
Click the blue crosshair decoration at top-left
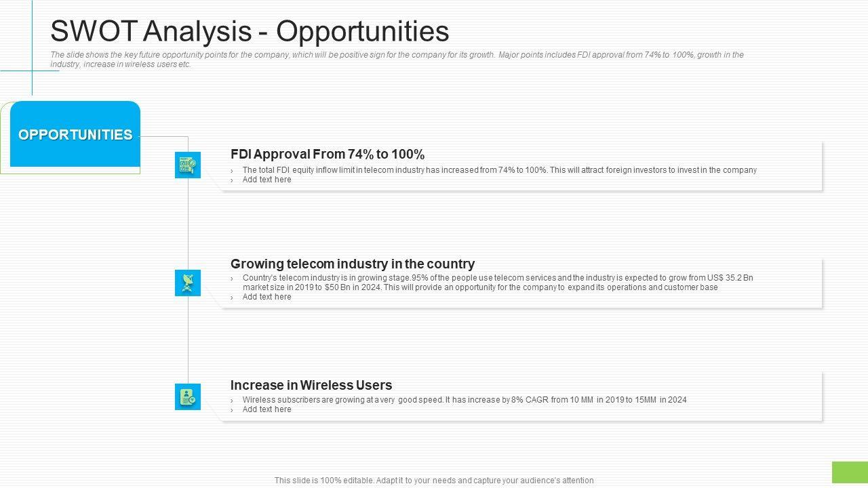tap(32, 70)
